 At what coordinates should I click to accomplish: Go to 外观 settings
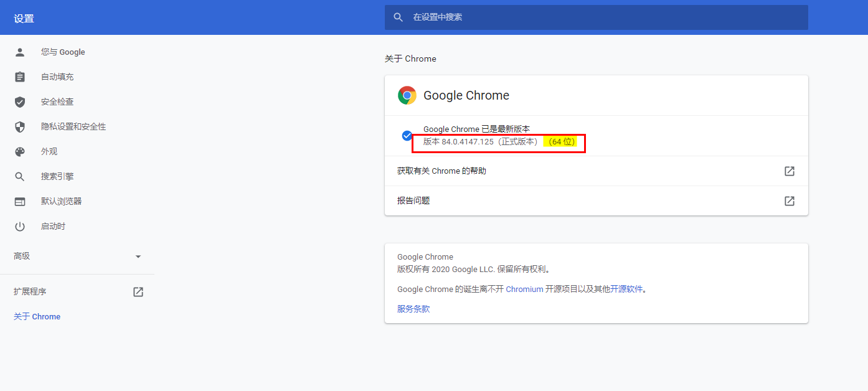(x=49, y=152)
